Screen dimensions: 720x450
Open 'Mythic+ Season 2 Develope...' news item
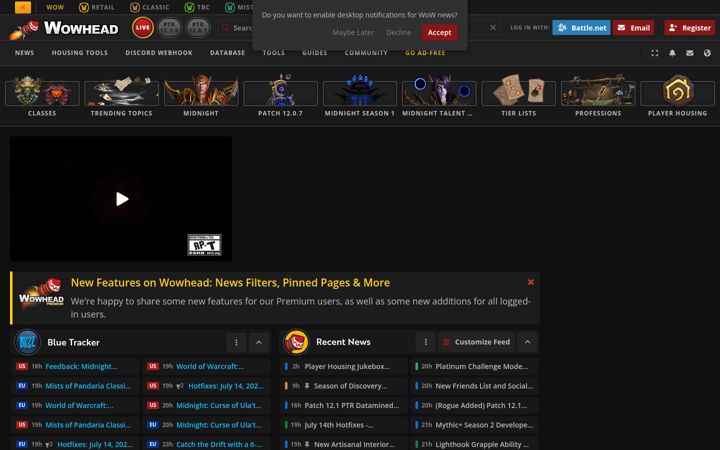484,425
